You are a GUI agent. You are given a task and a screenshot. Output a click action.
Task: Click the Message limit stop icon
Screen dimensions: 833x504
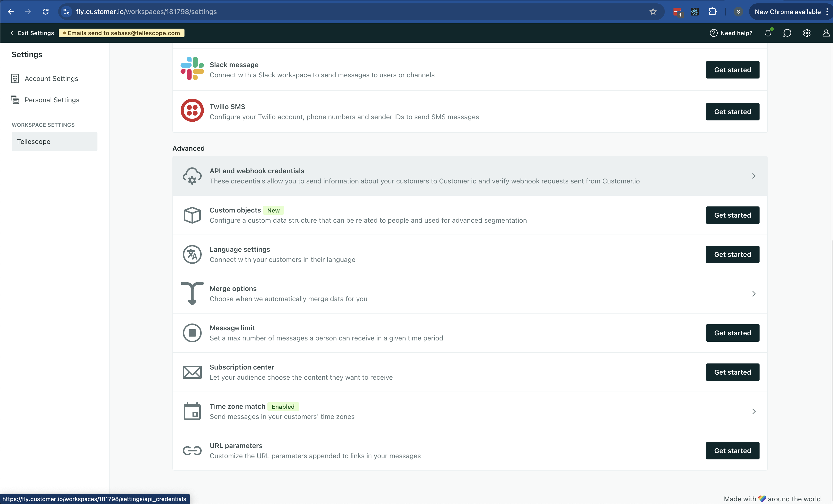pyautogui.click(x=192, y=333)
